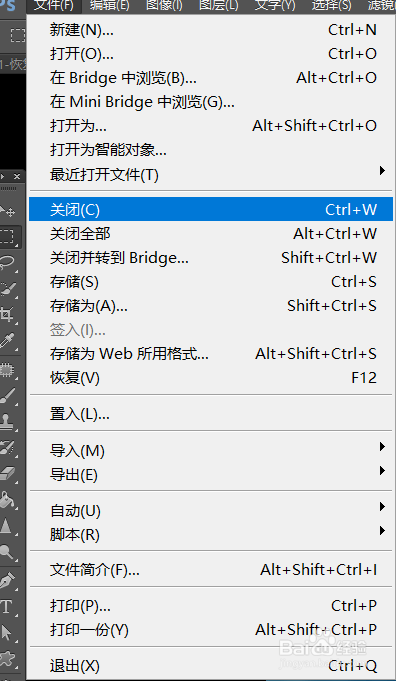
Task: Select the Brush tool
Action: pyautogui.click(x=9, y=395)
